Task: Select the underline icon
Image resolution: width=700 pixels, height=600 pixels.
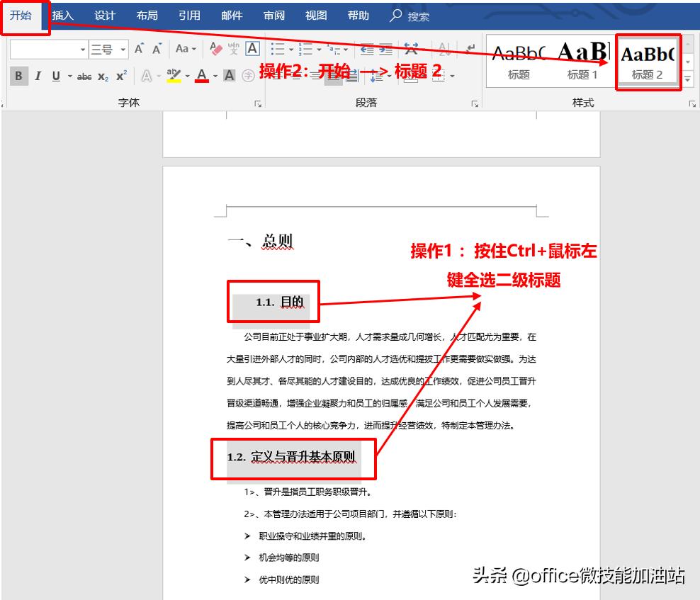Action: (56, 76)
